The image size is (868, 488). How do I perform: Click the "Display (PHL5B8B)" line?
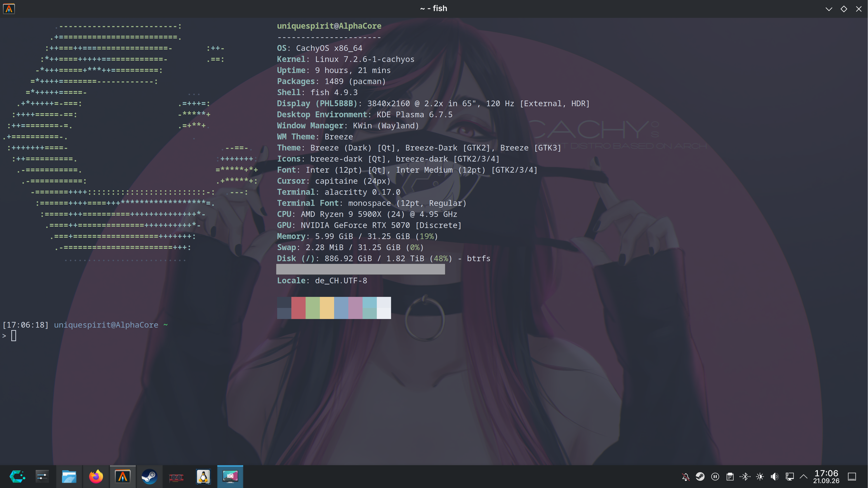pyautogui.click(x=433, y=103)
